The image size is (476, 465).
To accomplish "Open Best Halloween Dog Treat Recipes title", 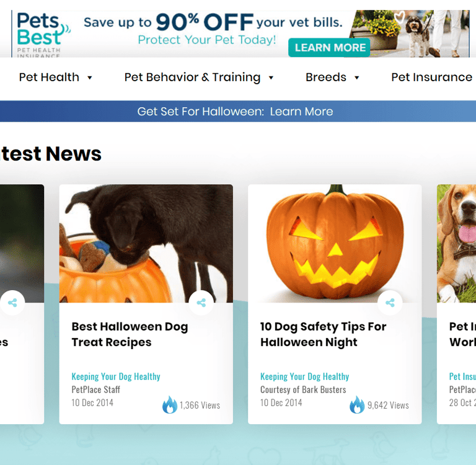I will click(x=130, y=334).
